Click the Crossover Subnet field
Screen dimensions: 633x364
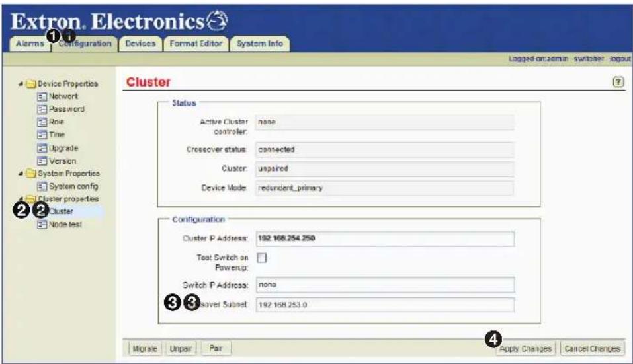[385, 305]
